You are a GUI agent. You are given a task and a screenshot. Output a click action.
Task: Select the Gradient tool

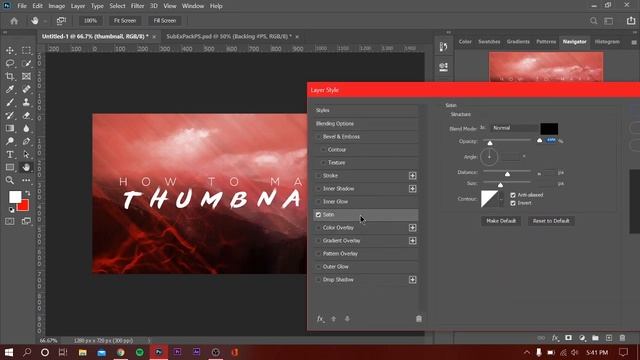pyautogui.click(x=10, y=129)
